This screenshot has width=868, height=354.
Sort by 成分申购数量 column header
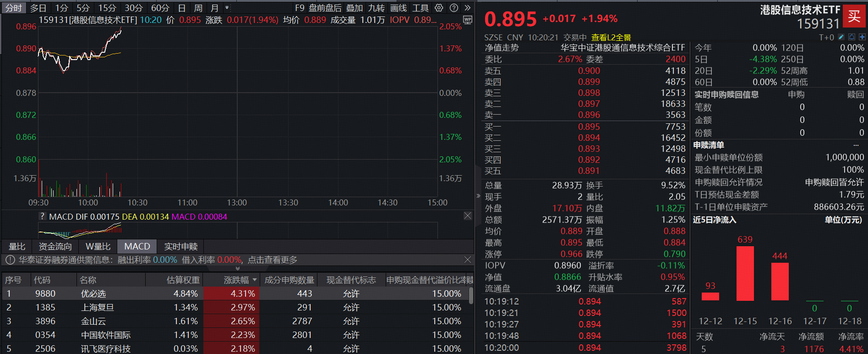(x=289, y=280)
